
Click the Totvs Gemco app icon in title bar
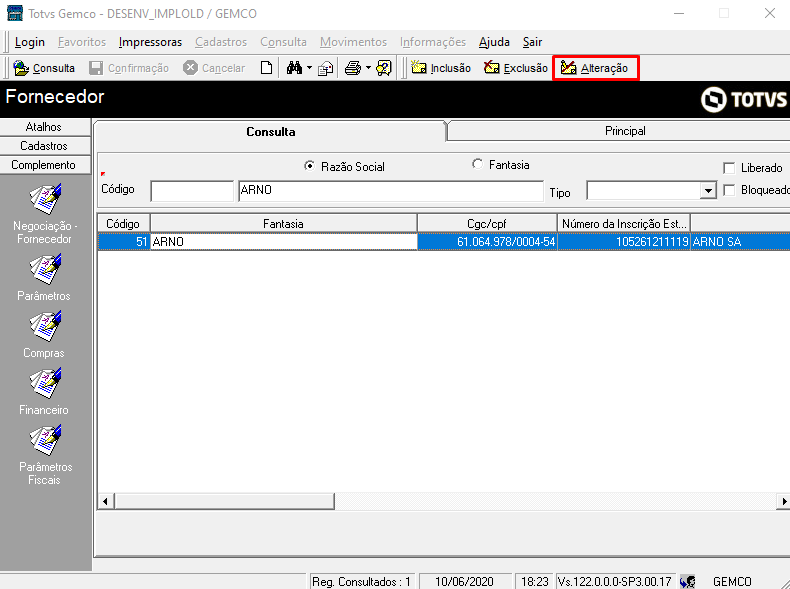(15, 13)
